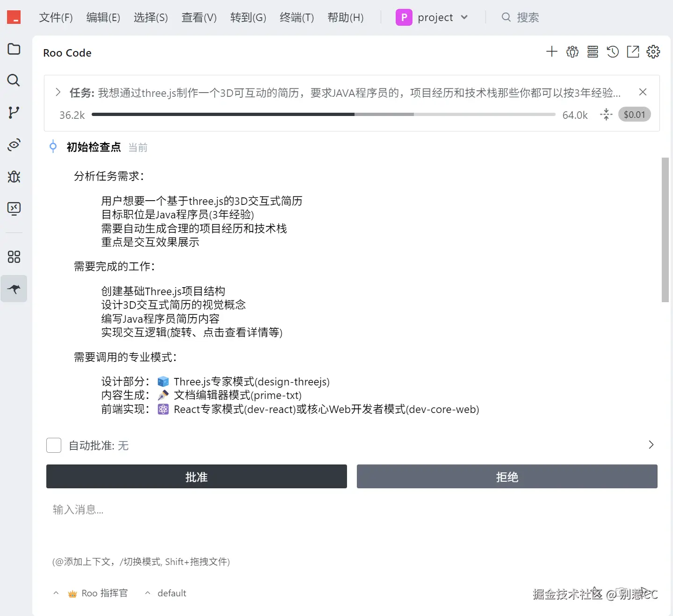Open the 转到(G) menu
Viewport: 673px width, 616px height.
[x=248, y=17]
